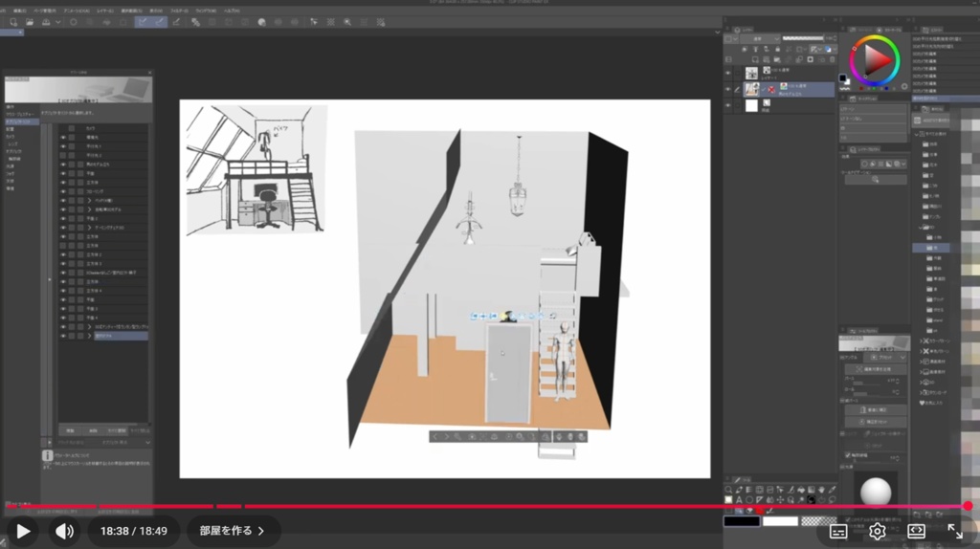Viewport: 980px width, 549px height.
Task: Hide the selected 3D layer using its eye icon
Action: click(727, 89)
